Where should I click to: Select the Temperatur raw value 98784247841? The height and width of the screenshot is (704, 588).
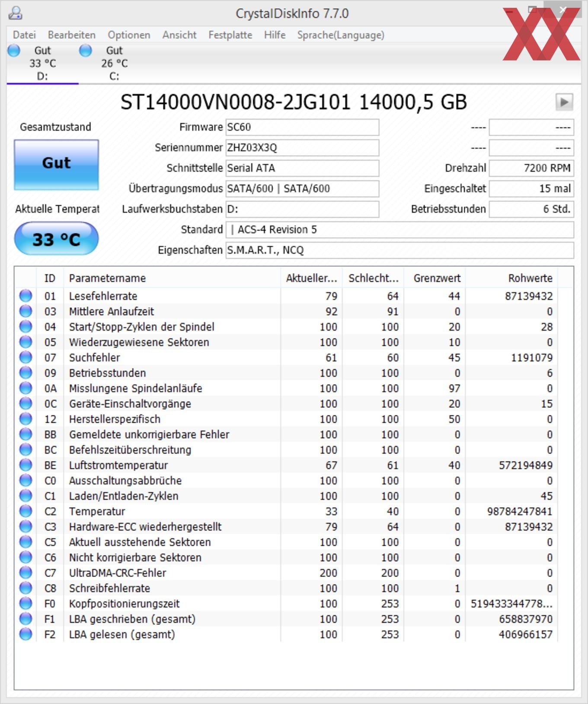pyautogui.click(x=520, y=511)
